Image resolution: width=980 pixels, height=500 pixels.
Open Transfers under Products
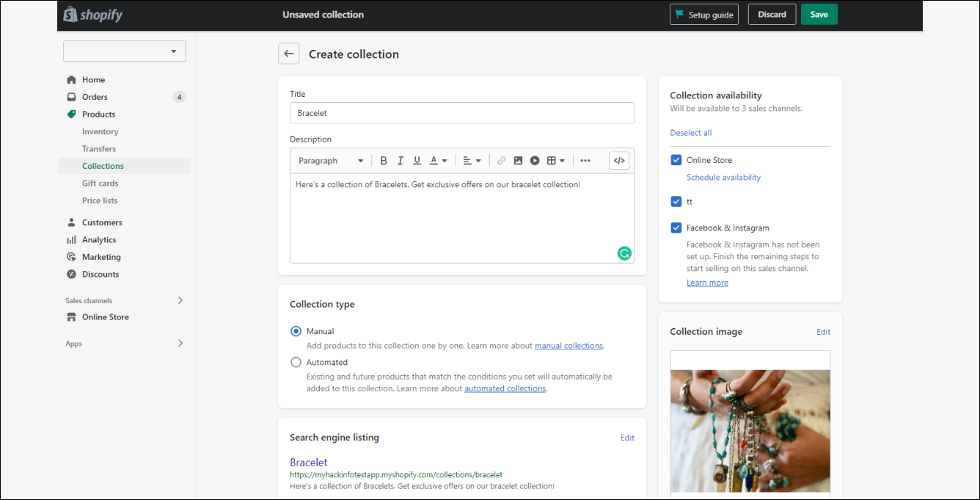click(x=99, y=148)
